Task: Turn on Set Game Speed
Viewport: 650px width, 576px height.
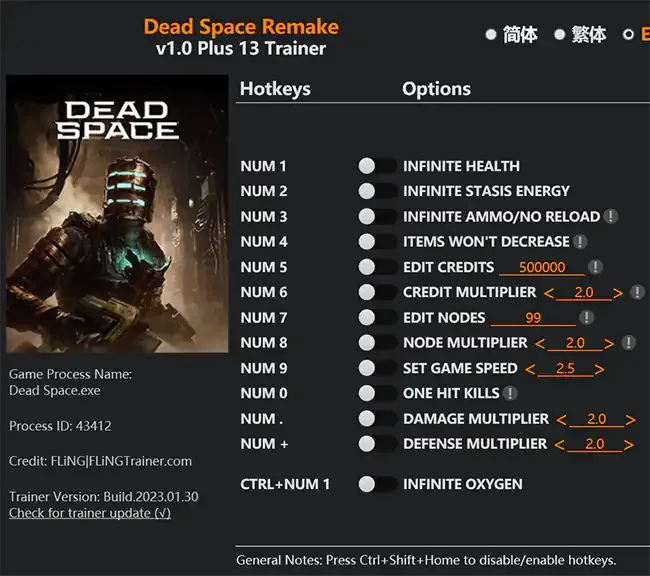Action: 377,368
